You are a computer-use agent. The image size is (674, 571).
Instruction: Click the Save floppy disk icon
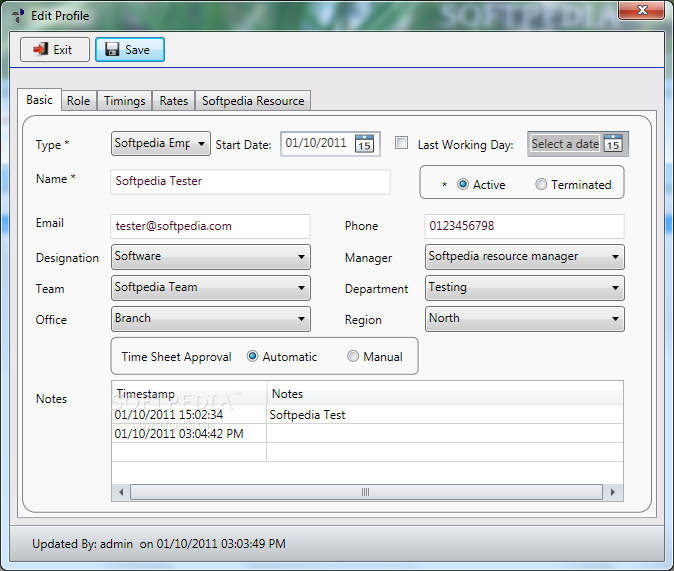pos(112,49)
